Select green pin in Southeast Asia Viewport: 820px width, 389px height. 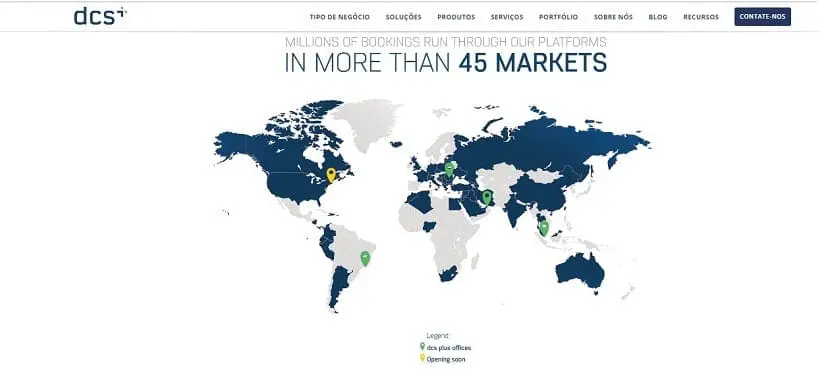544,228
